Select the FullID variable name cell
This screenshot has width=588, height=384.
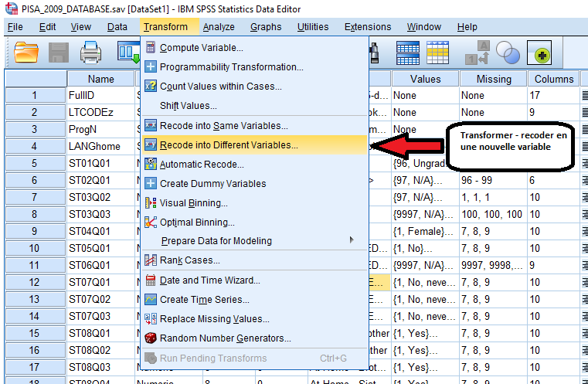[x=101, y=95]
